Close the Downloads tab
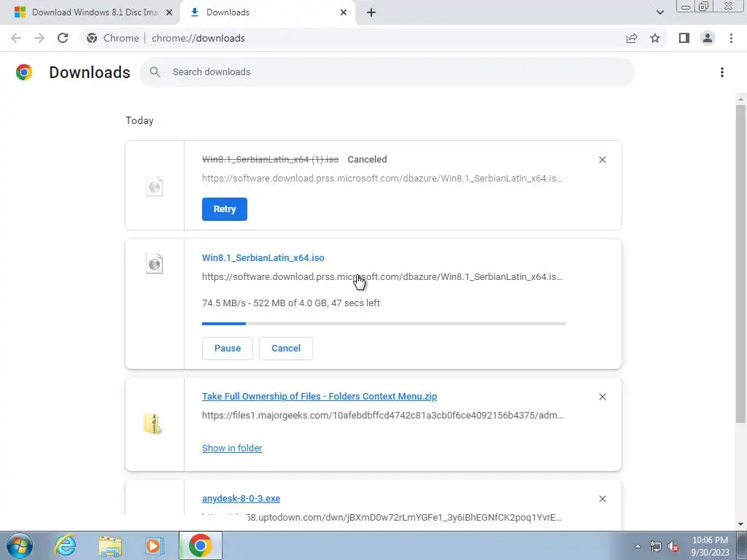Image resolution: width=747 pixels, height=560 pixels. (344, 12)
